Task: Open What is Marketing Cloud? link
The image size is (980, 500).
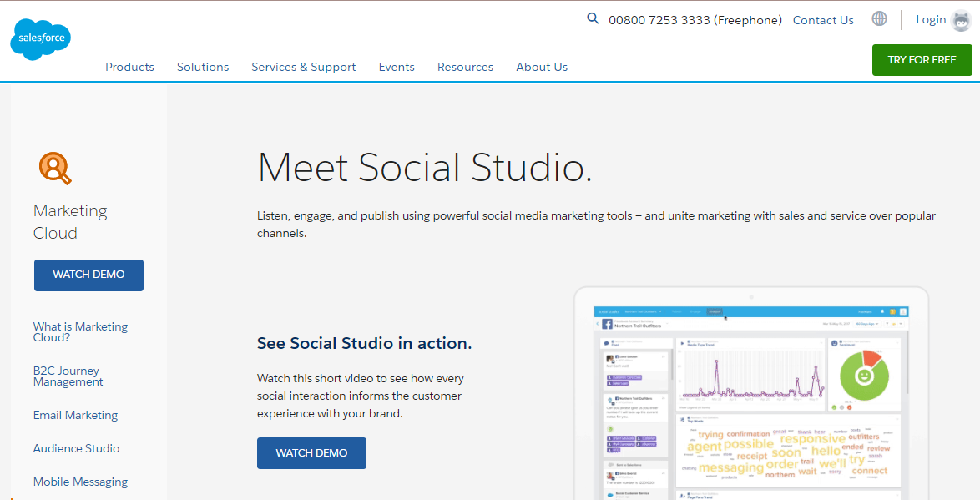Action: click(x=80, y=332)
